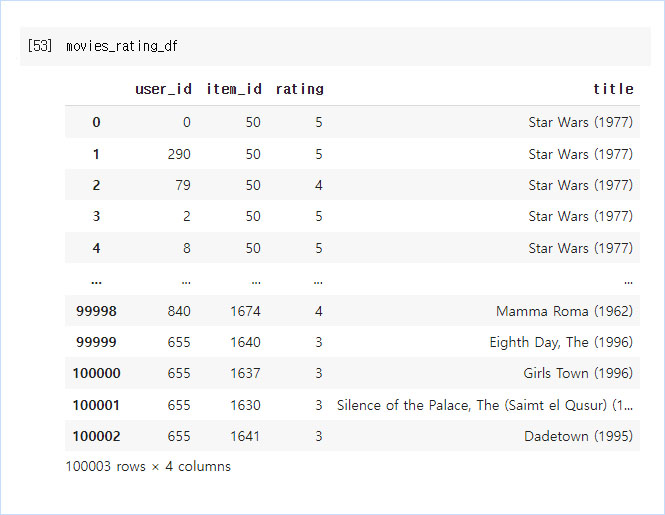Click user_id value 8 in row 4

[187, 248]
